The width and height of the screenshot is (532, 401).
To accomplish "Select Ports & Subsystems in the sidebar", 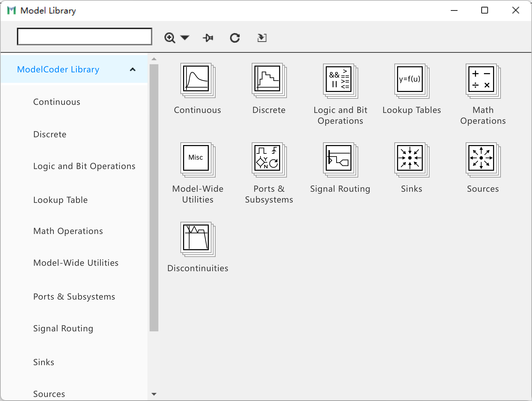I will 74,297.
